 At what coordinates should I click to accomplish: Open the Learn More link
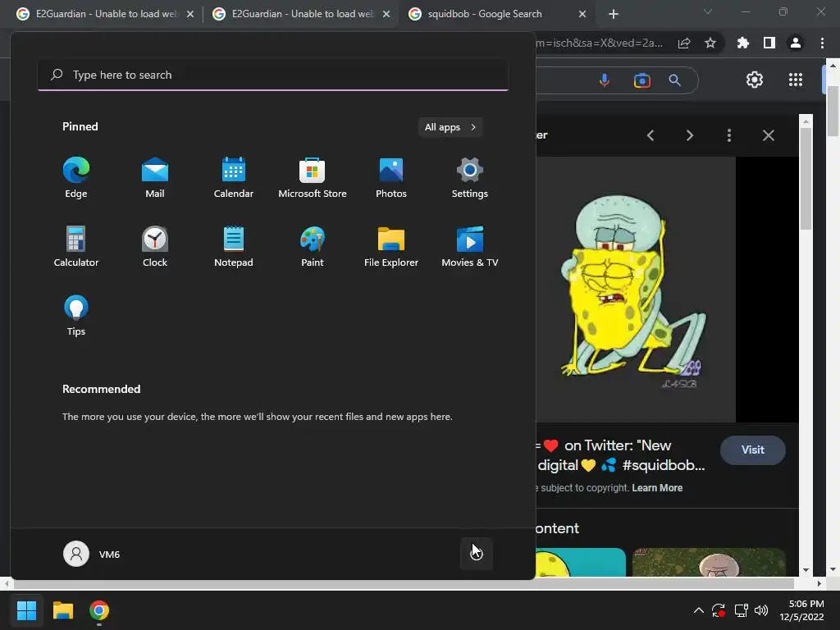[657, 488]
